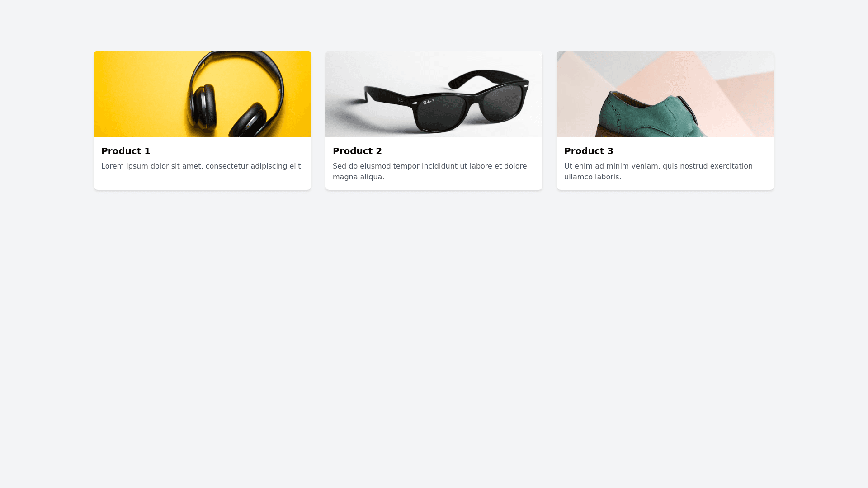
Task: Open the black sunglasses product image
Action: click(x=434, y=94)
